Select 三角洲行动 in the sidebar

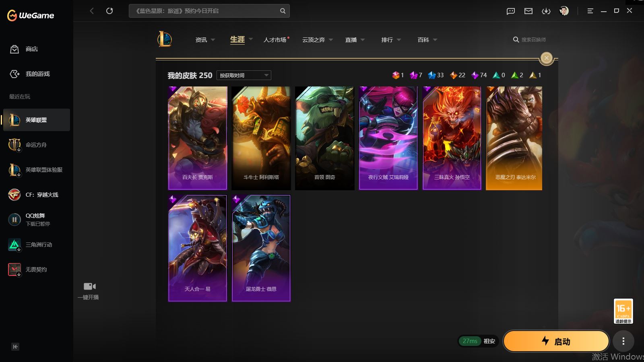(x=37, y=245)
